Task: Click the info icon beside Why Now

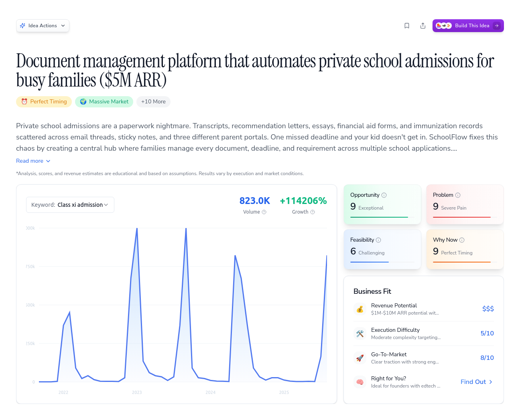Action: click(462, 240)
